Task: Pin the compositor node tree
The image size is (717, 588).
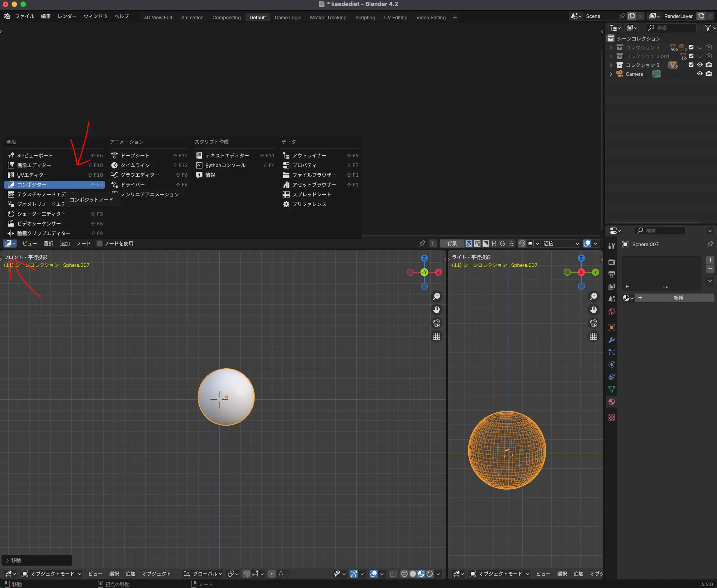Action: tap(422, 243)
